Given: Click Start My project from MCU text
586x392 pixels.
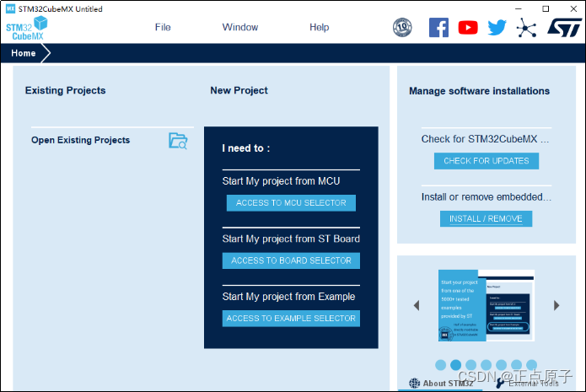Looking at the screenshot, I should pyautogui.click(x=281, y=181).
